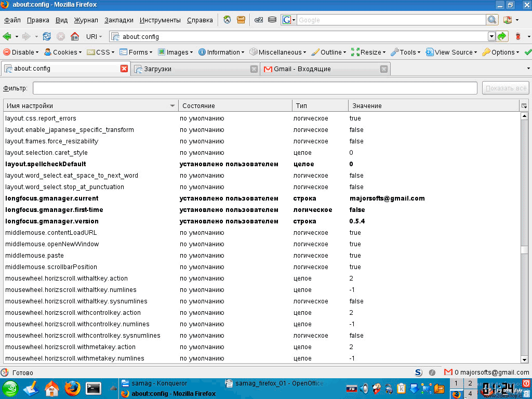The image size is (532, 399).
Task: Open Gmail Manager icon in status bar
Action: (448, 372)
